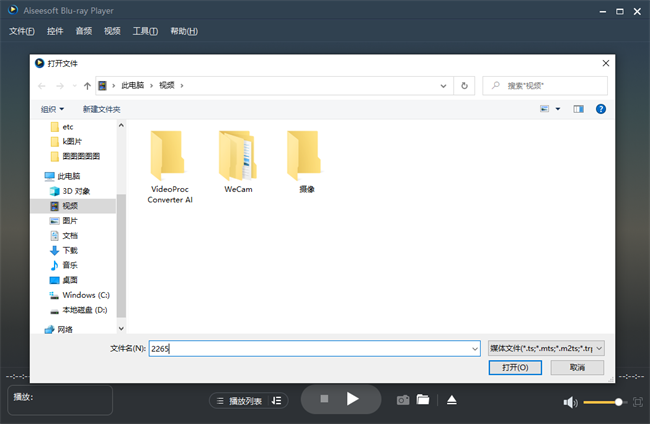The image size is (650, 424).
Task: Open the 视频 menu in menu bar
Action: coord(112,31)
